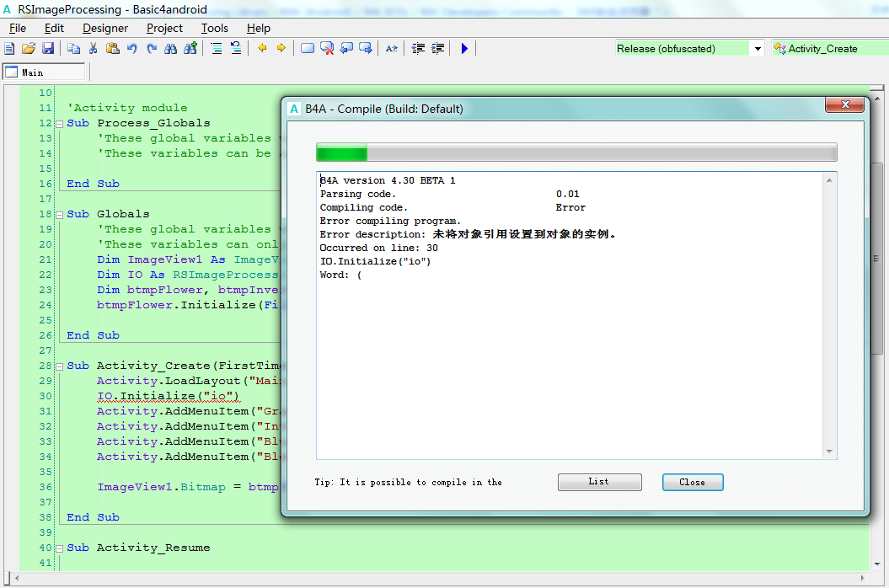Click the uncomment block icon

tap(236, 49)
